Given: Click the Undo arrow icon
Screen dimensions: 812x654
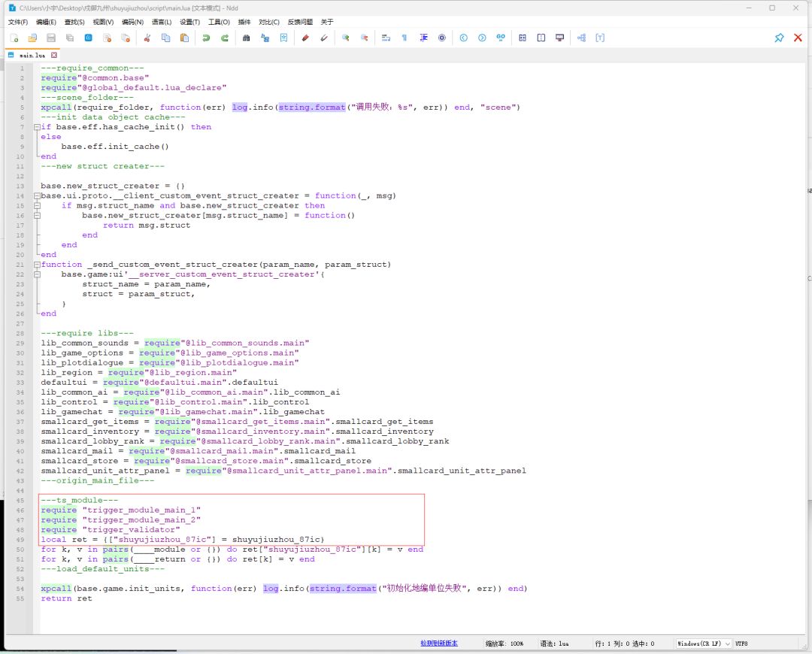Looking at the screenshot, I should [206, 38].
